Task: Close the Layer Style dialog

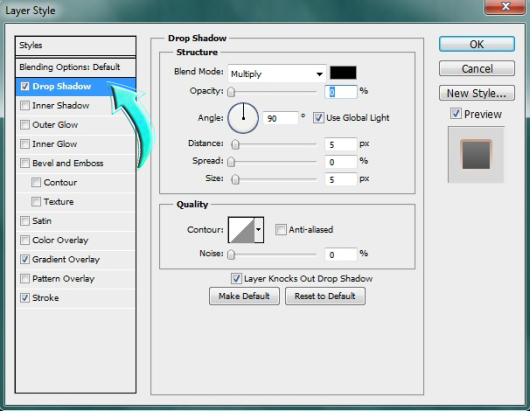Action: click(x=505, y=6)
